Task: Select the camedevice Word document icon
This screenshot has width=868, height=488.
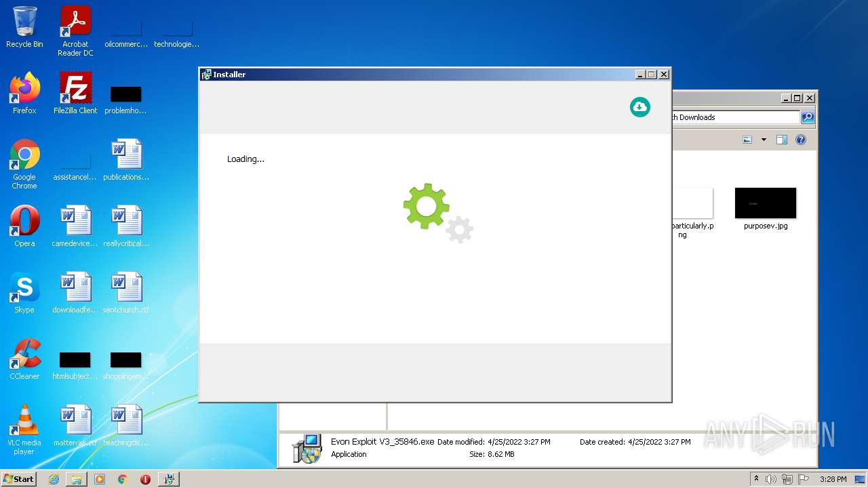Action: click(75, 226)
